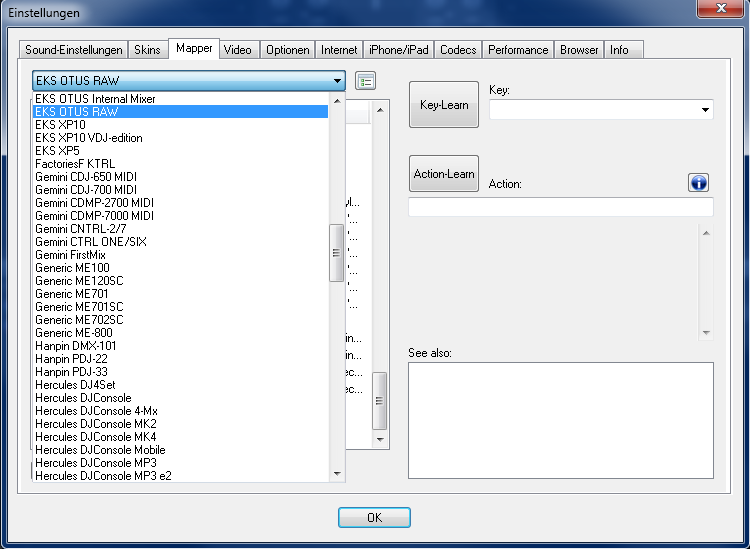Click the device list scrollbar thumb

click(x=336, y=253)
